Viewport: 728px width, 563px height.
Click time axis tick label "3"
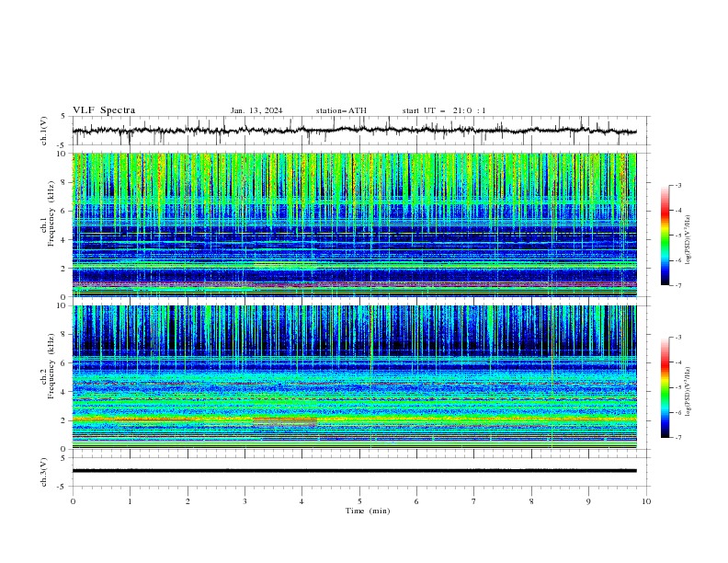click(x=245, y=501)
